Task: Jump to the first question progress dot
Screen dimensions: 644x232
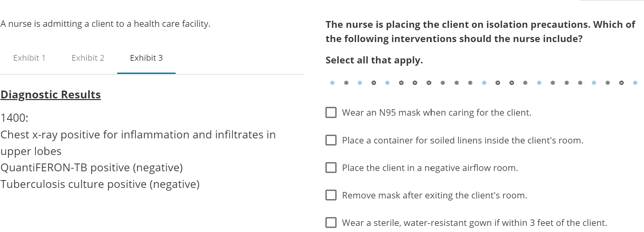Action: click(332, 83)
